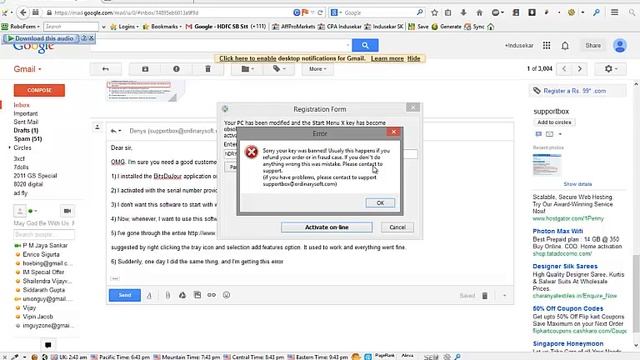Send the email reply
Screen dimensions: 640x360
(x=125, y=295)
